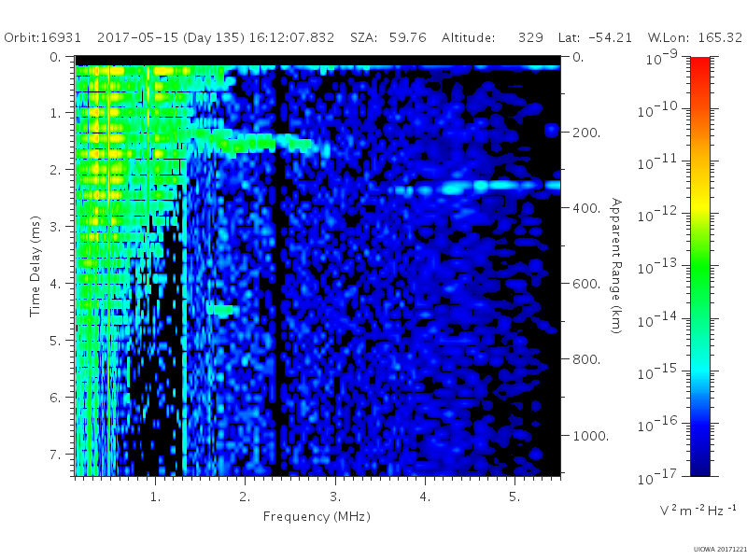This screenshot has height=560, width=747.
Task: Click frequency tick label 3.
Action: (x=335, y=497)
